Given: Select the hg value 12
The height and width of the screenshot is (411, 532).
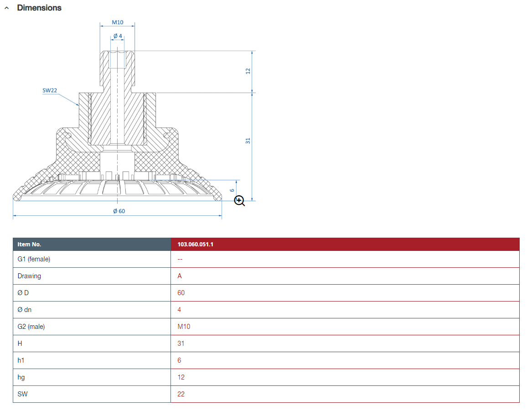Looking at the screenshot, I should (181, 377).
